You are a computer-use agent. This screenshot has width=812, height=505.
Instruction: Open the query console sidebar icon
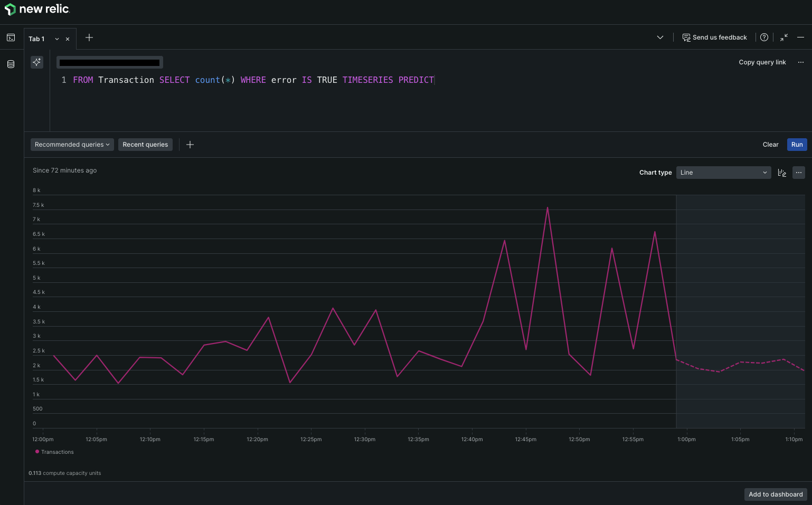(x=11, y=37)
